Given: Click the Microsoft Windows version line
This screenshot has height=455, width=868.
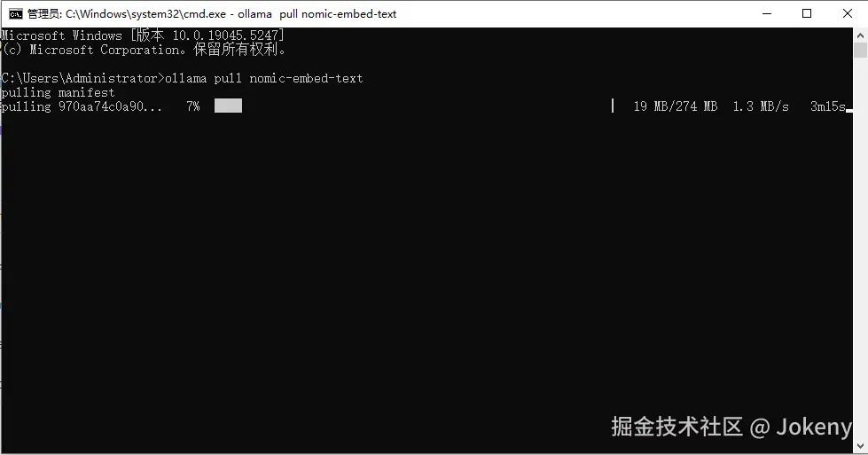Looking at the screenshot, I should pyautogui.click(x=143, y=35).
